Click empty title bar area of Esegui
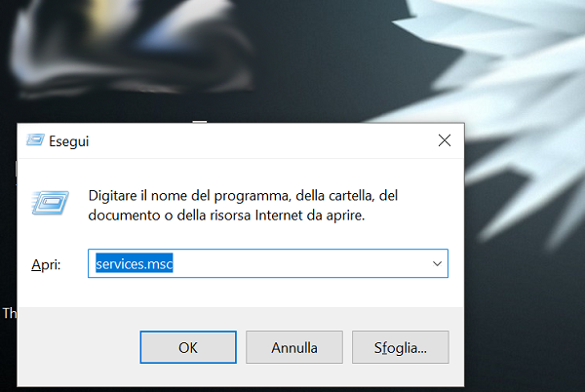585x392 pixels. [x=261, y=140]
